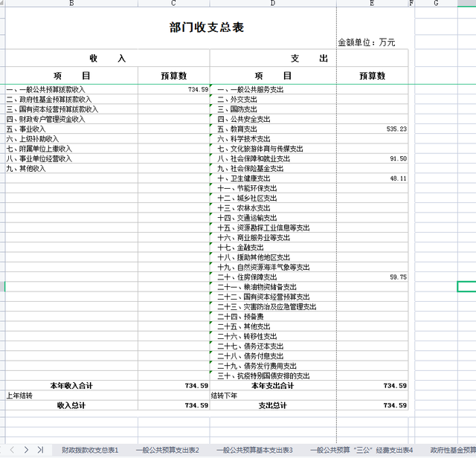
Task: Select the 部门收支总表 title cell
Action: pos(207,28)
